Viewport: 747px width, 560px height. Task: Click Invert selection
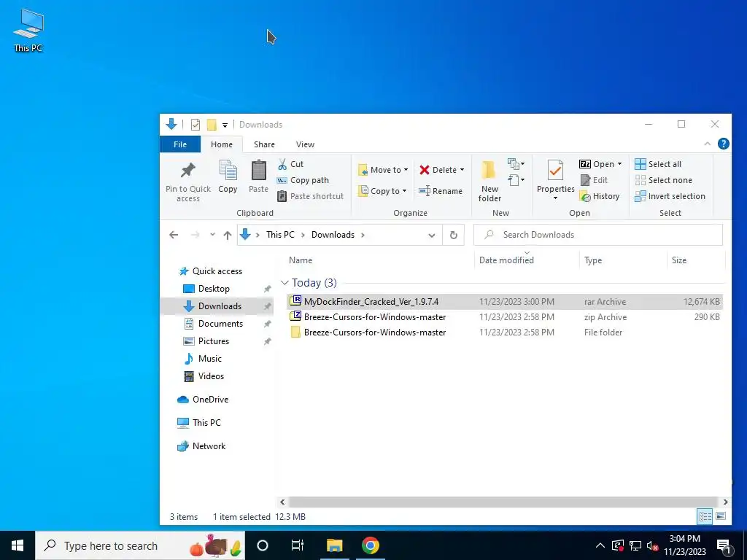pyautogui.click(x=670, y=196)
